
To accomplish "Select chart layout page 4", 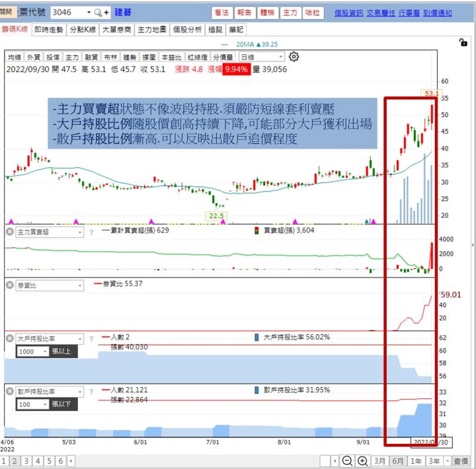I will click(x=38, y=461).
